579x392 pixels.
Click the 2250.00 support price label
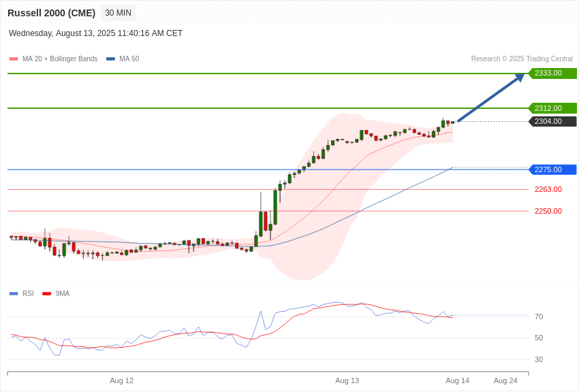548,211
